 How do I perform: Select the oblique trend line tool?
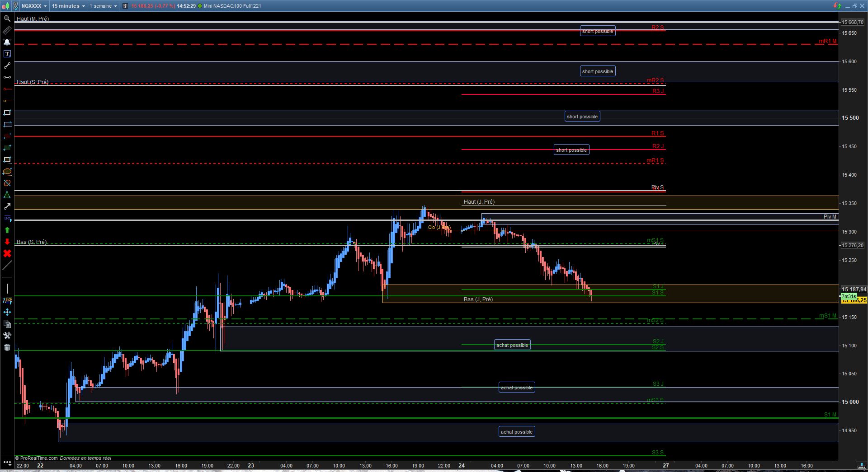[7, 265]
